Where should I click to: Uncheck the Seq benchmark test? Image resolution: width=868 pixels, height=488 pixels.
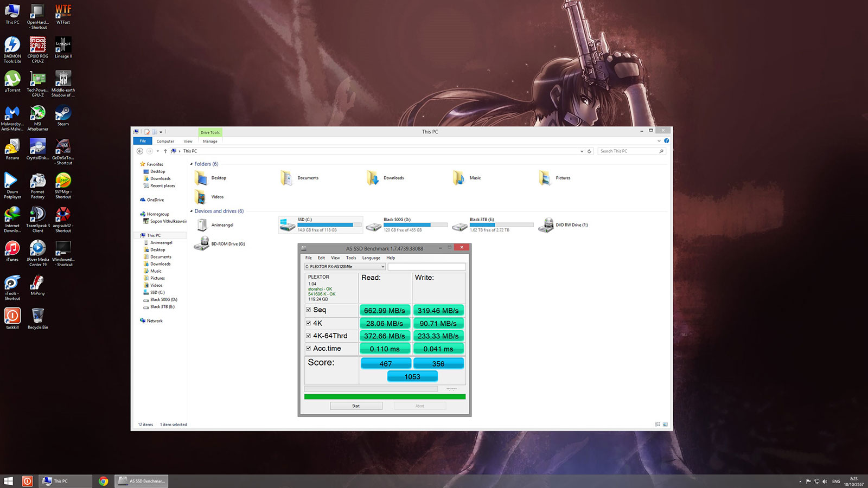[308, 310]
